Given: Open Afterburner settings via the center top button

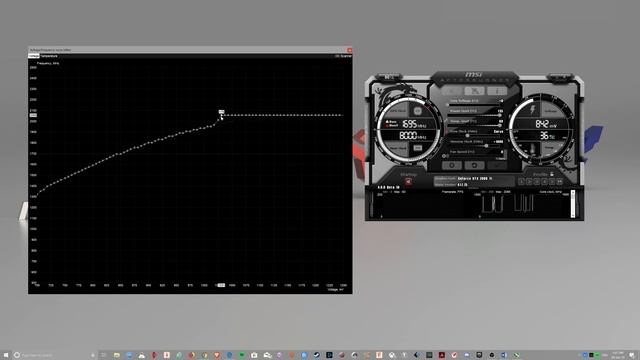Looking at the screenshot, I should 475,91.
